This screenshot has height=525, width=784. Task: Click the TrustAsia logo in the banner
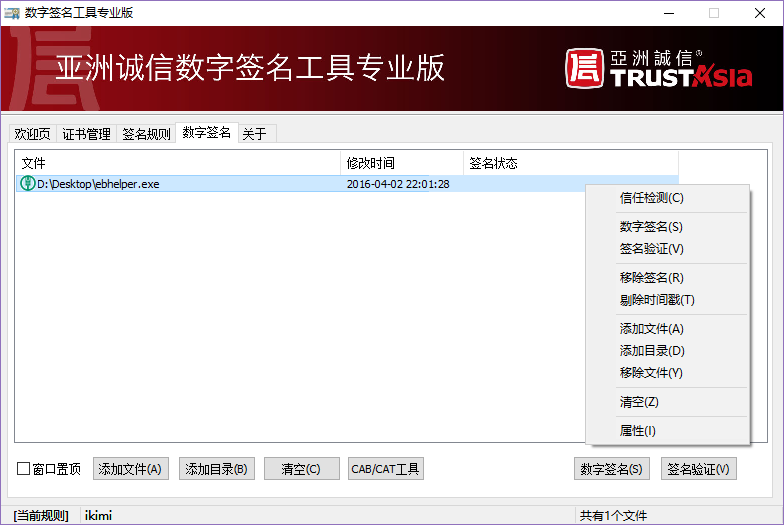click(658, 69)
